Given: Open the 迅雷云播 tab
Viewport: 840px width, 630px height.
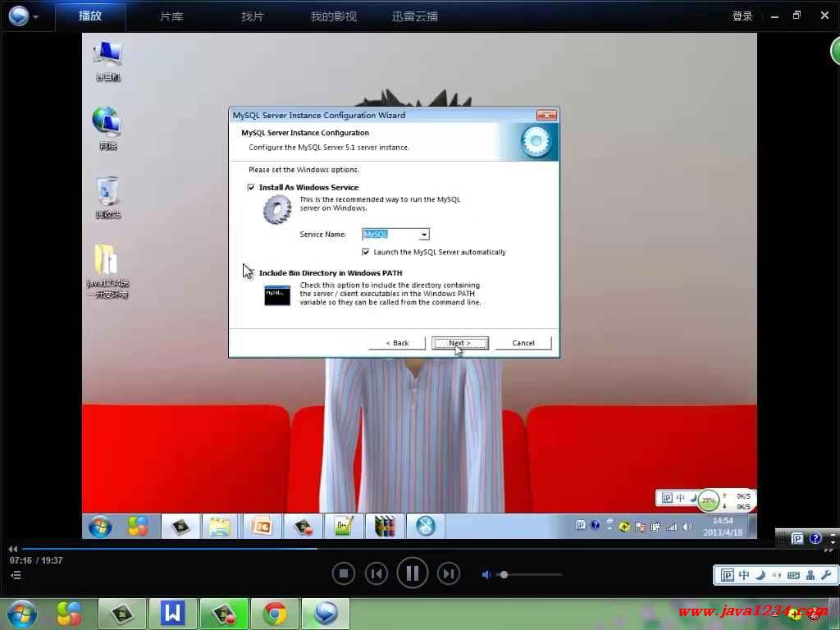Looking at the screenshot, I should click(x=415, y=16).
